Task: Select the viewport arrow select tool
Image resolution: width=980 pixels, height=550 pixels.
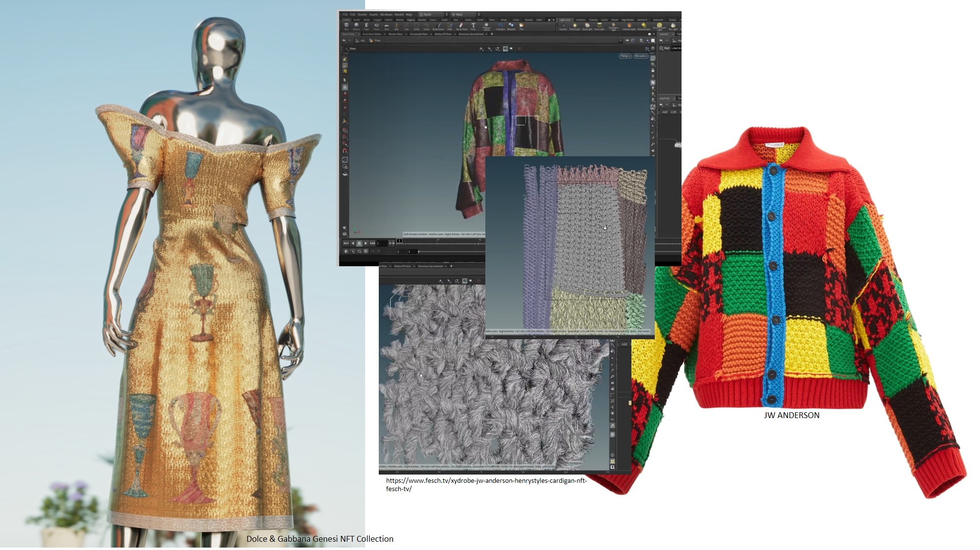Action: 345,80
